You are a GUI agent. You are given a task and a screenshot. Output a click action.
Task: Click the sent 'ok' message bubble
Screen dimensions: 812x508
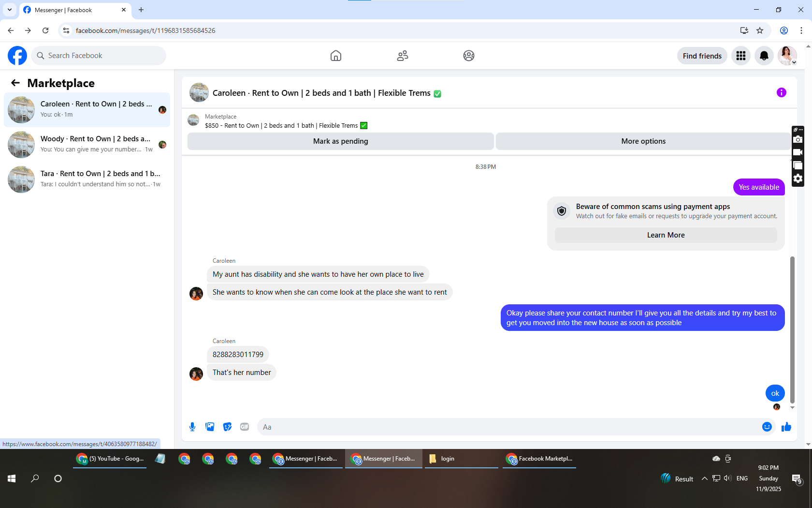click(775, 393)
